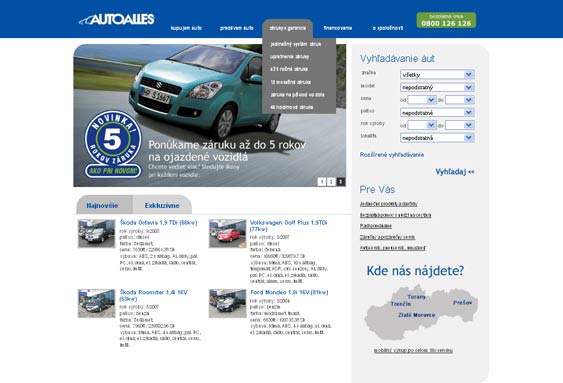Open the Volkswagen Golf Plus thumbnail photo
Image resolution: width=563 pixels, height=383 pixels.
[x=228, y=233]
